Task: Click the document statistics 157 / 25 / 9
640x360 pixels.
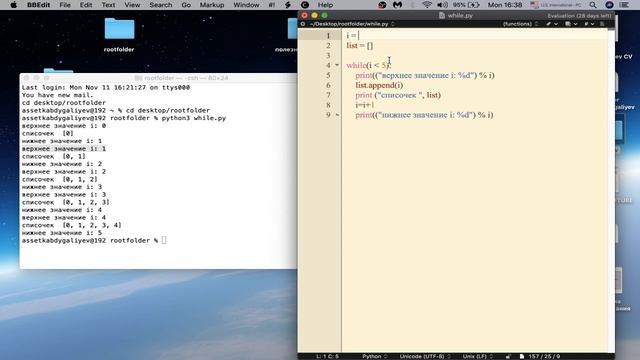Action: 544,356
